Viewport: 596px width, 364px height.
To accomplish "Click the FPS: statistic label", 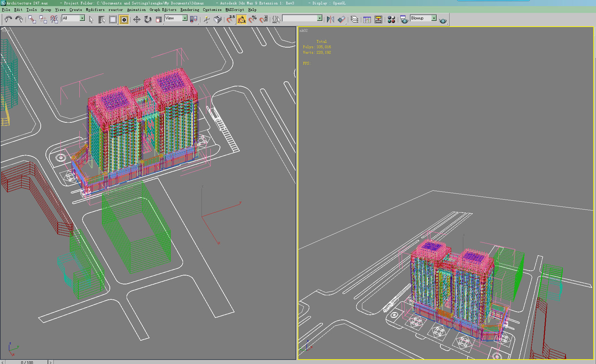I will point(306,63).
